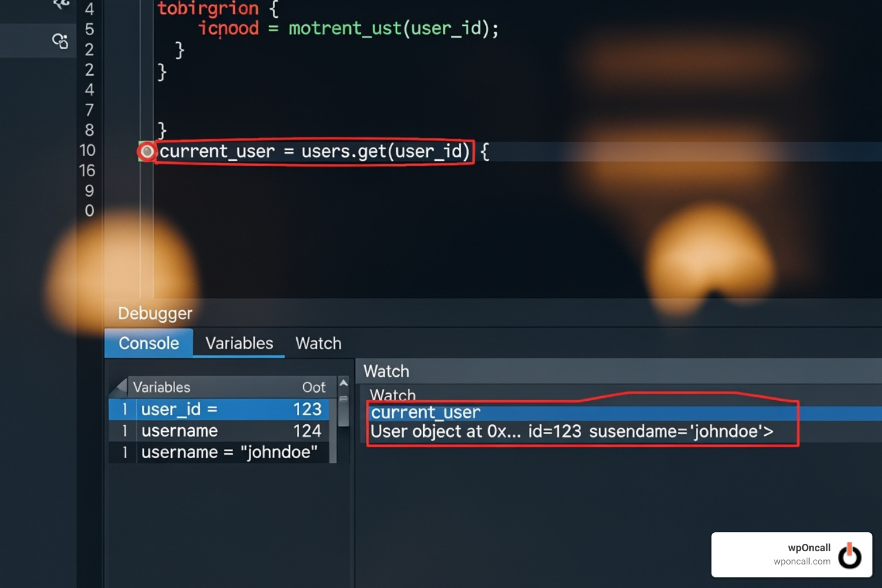Click the topmost icon in the left sidebar
The image size is (882, 588).
coord(60,5)
